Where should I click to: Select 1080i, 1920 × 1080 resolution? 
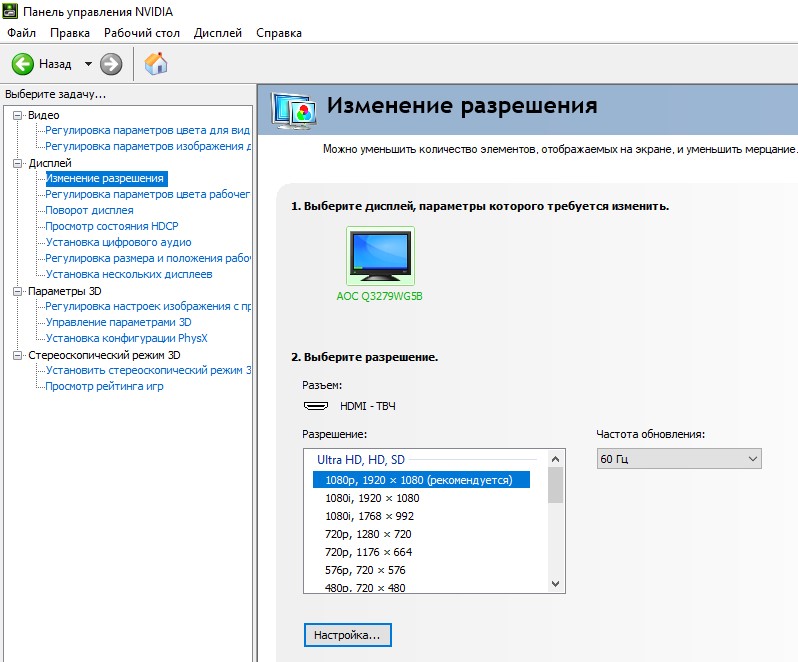coord(373,498)
